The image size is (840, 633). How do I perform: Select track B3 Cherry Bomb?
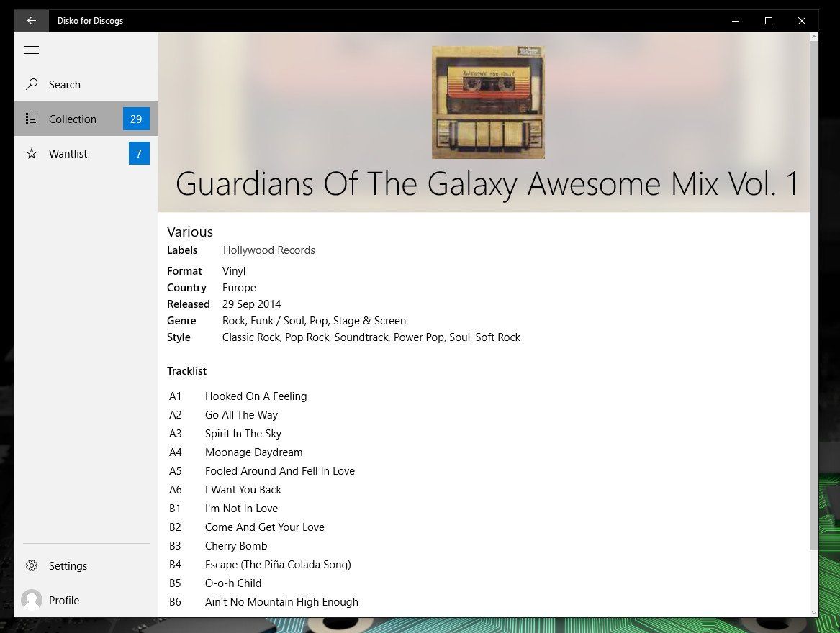pyautogui.click(x=236, y=545)
